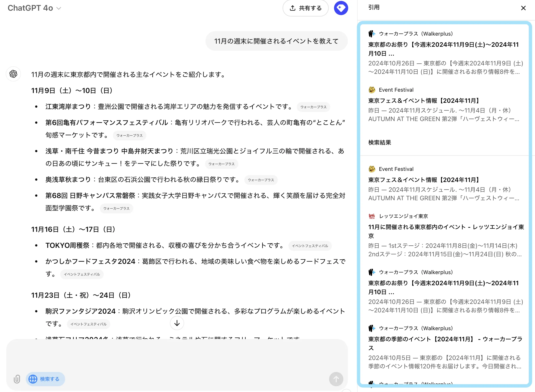Open the ウォーカープラス chip after をテーマにした祭りです
The width and height of the screenshot is (535, 392).
(x=221, y=164)
